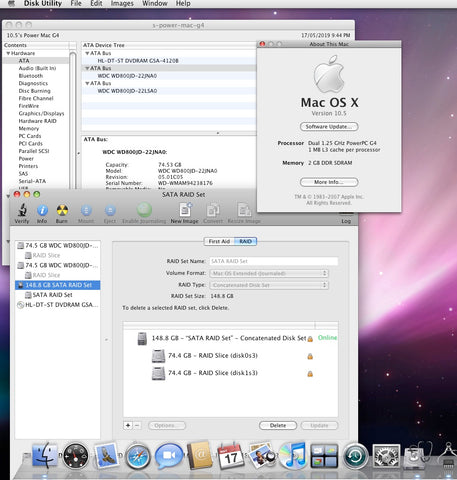Click the minus remove RAID button
Image resolution: width=457 pixels, height=480 pixels.
(x=137, y=426)
